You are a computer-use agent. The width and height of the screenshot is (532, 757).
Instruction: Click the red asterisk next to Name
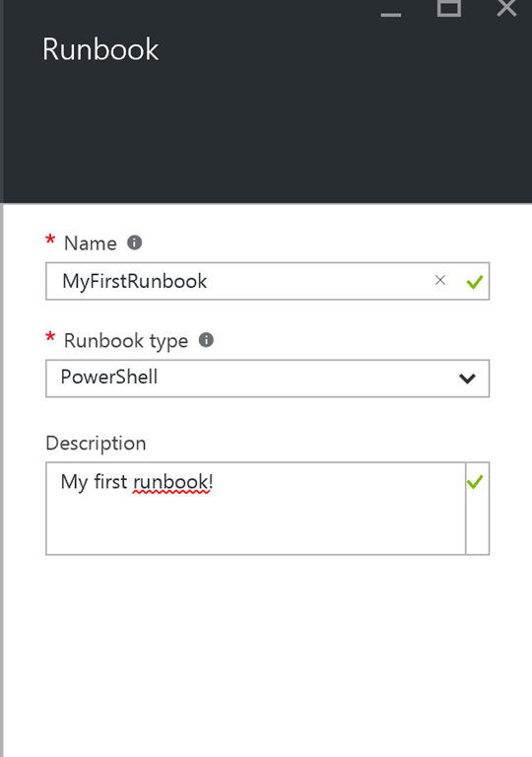[x=49, y=240]
